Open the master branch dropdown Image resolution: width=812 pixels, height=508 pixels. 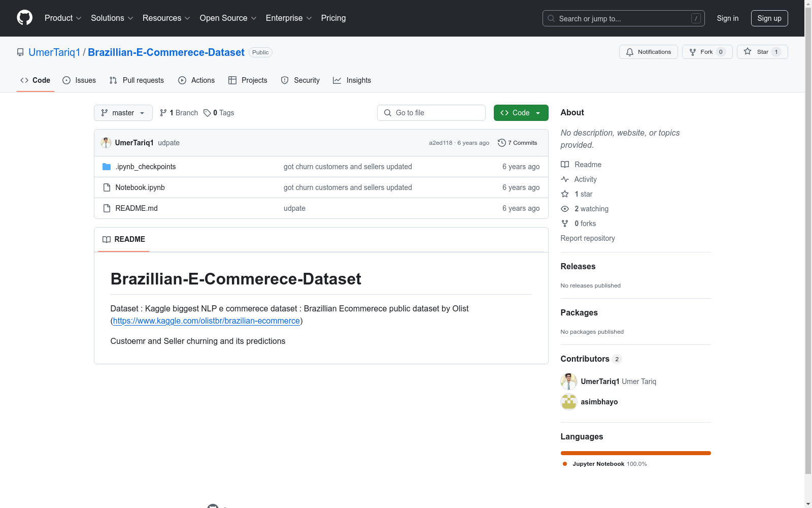(x=123, y=113)
